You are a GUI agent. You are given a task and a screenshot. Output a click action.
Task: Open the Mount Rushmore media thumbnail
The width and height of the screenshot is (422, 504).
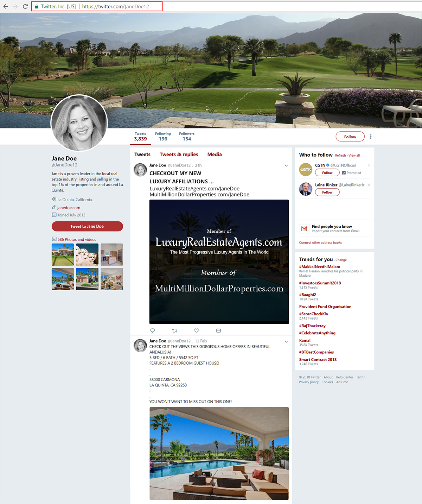(x=87, y=254)
